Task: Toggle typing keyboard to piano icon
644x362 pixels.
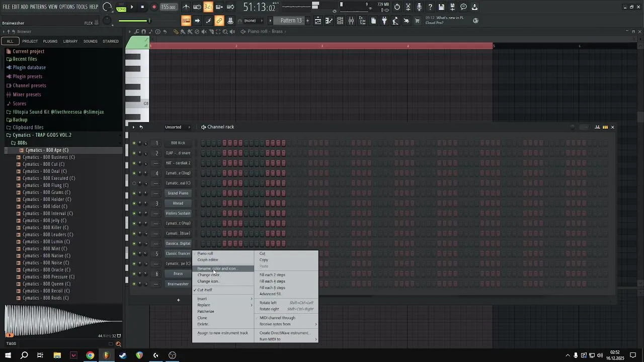Action: [186, 21]
